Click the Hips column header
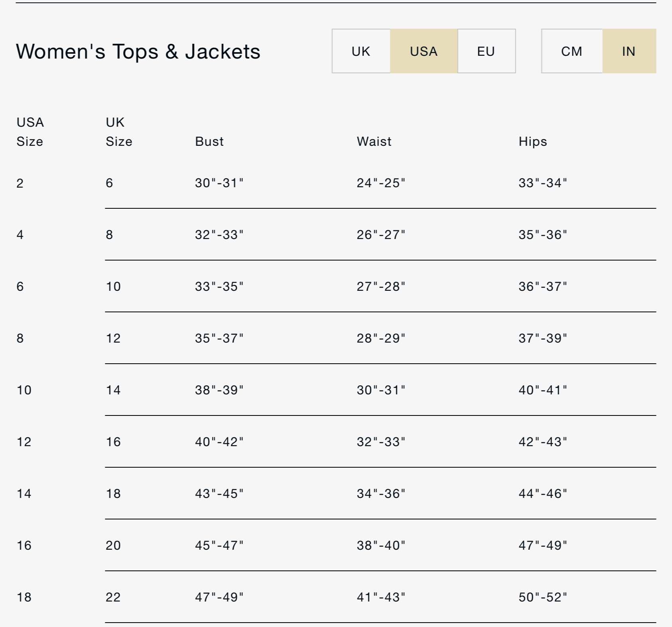This screenshot has width=672, height=627. pos(532,141)
